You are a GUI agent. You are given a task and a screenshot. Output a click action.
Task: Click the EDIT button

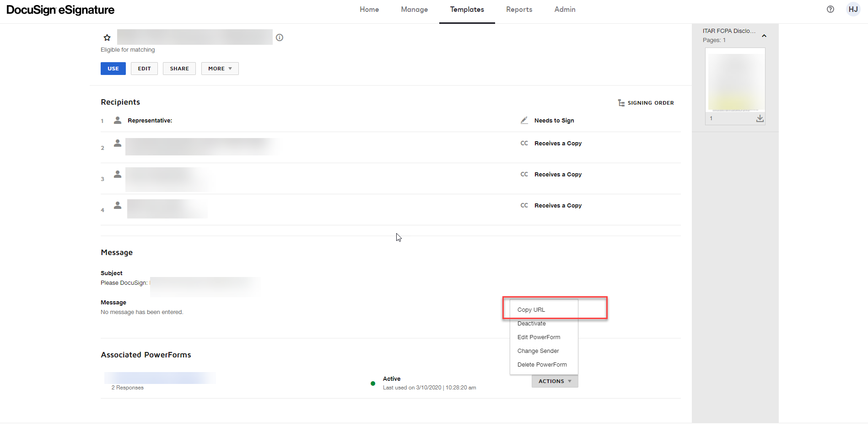(x=144, y=69)
